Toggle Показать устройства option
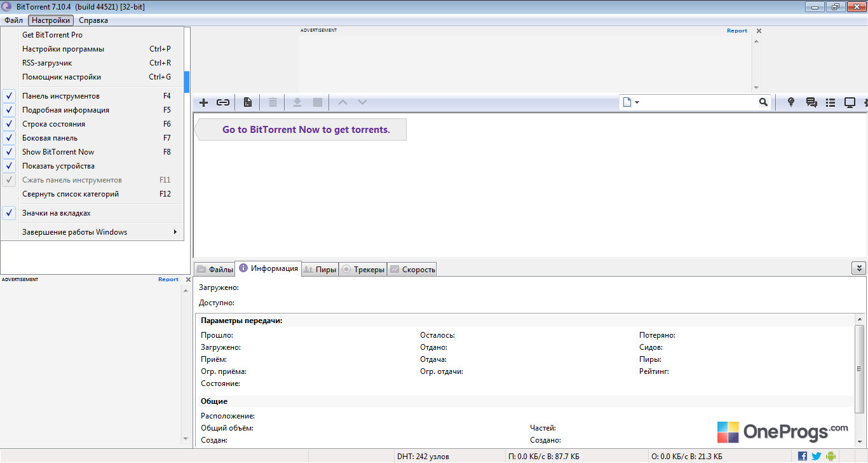 pos(92,166)
